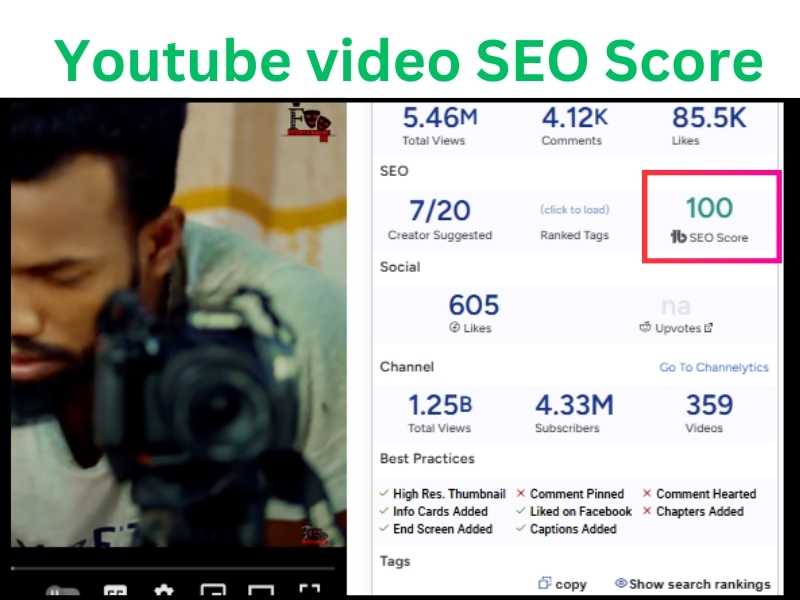The height and width of the screenshot is (600, 800).
Task: Click the video frame showing the cameraman
Action: click(x=179, y=324)
